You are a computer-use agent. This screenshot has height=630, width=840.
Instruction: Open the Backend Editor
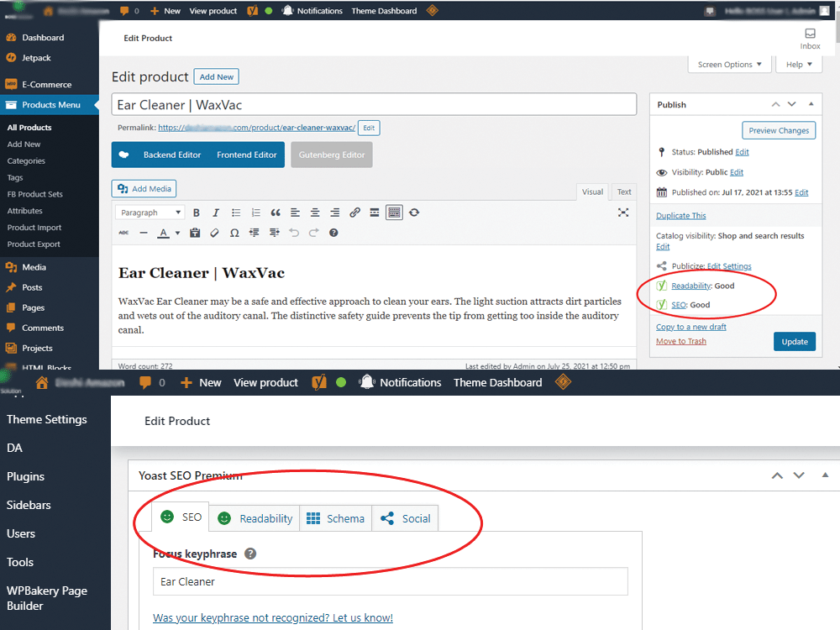pyautogui.click(x=172, y=155)
